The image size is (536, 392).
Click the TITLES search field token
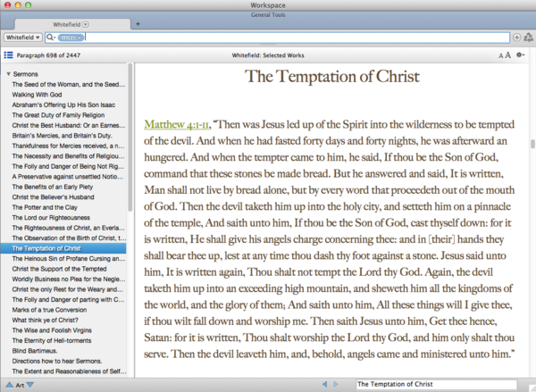[x=71, y=38]
